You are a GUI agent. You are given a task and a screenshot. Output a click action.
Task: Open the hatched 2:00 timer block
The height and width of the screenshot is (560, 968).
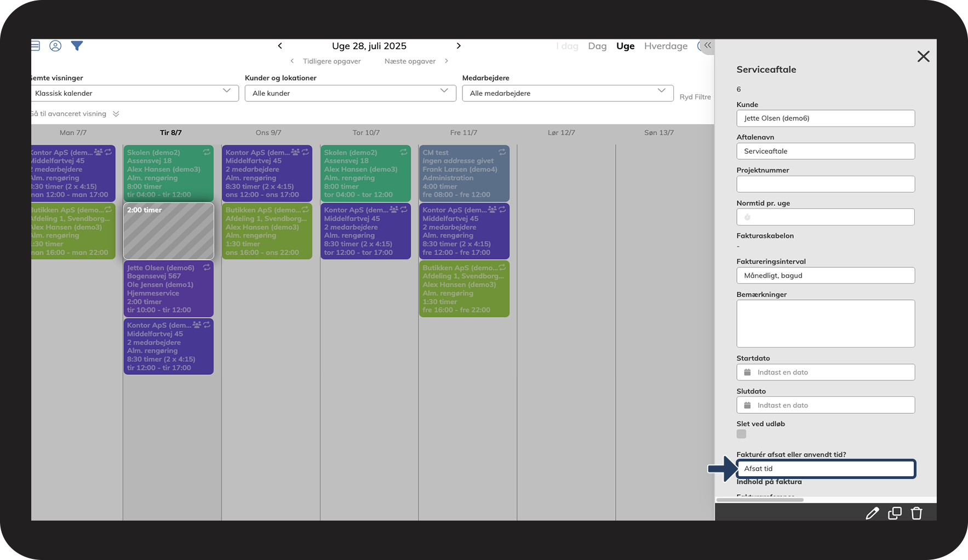coord(169,231)
